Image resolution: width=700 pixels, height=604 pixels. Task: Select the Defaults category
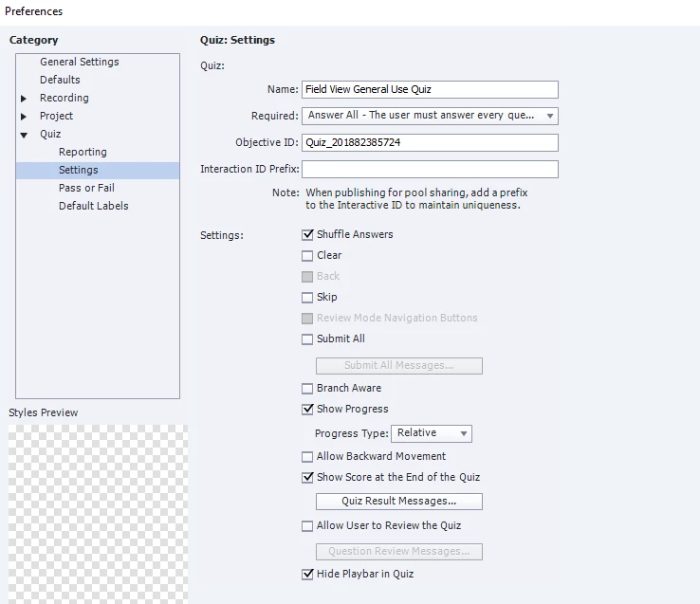(60, 80)
